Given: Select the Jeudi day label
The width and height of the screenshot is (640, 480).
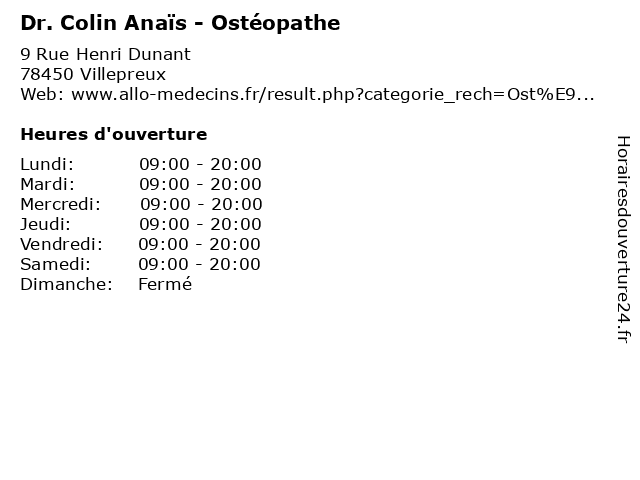Looking at the screenshot, I should pos(45,224).
